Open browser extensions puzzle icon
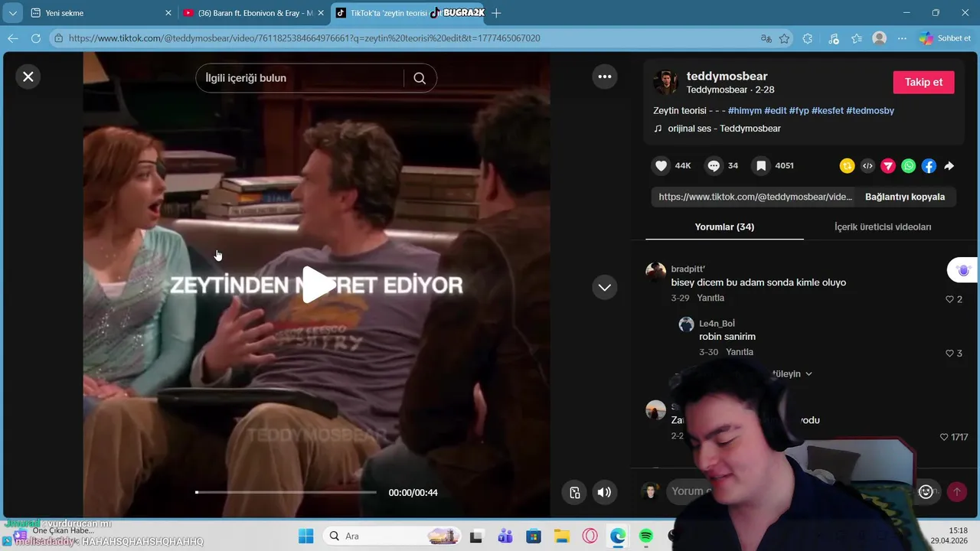This screenshot has width=980, height=551. pyautogui.click(x=808, y=38)
